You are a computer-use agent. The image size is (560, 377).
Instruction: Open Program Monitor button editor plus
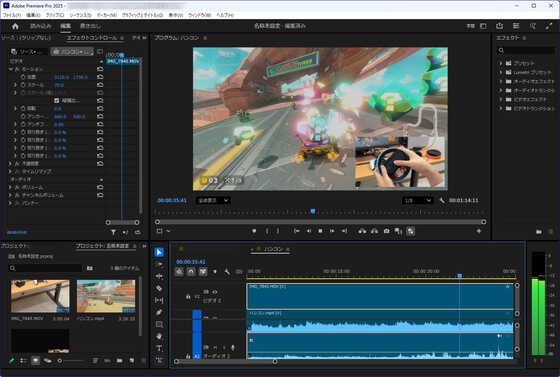pos(479,231)
